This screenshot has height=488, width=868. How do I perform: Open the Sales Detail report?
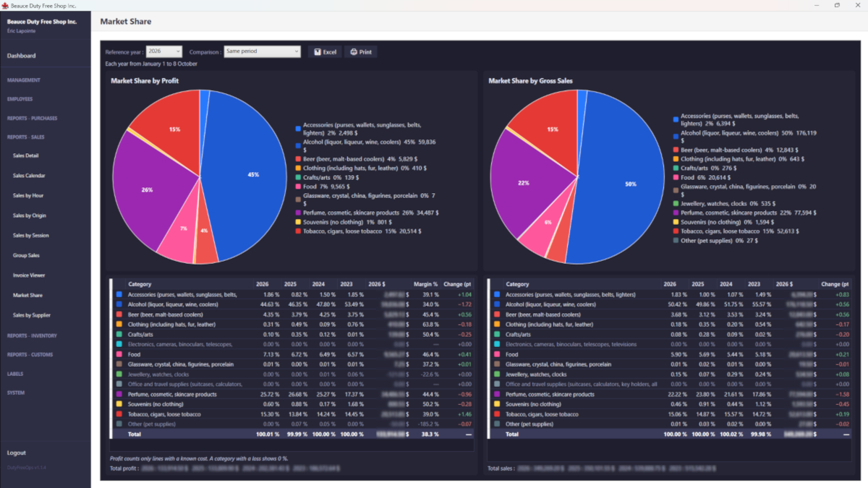pyautogui.click(x=26, y=155)
